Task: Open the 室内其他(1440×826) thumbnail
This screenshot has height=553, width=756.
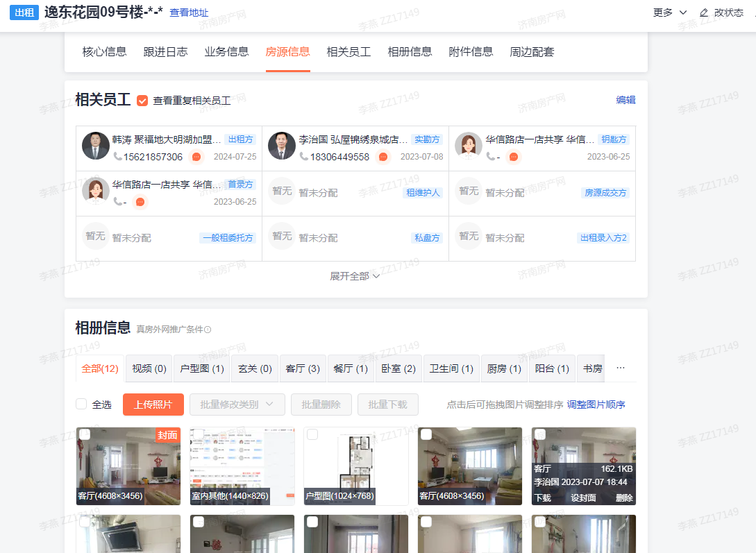Action: tap(242, 466)
